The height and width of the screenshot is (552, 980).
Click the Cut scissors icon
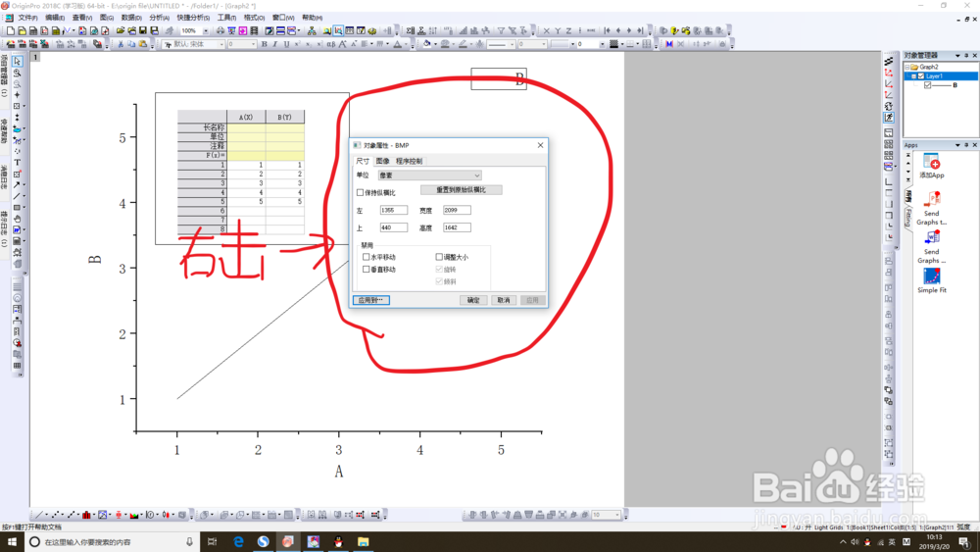[x=121, y=44]
